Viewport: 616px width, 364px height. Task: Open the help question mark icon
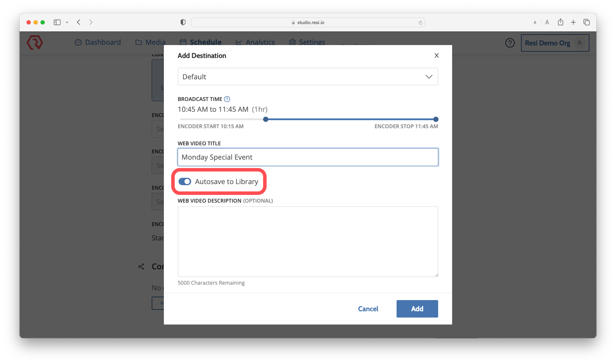click(510, 43)
